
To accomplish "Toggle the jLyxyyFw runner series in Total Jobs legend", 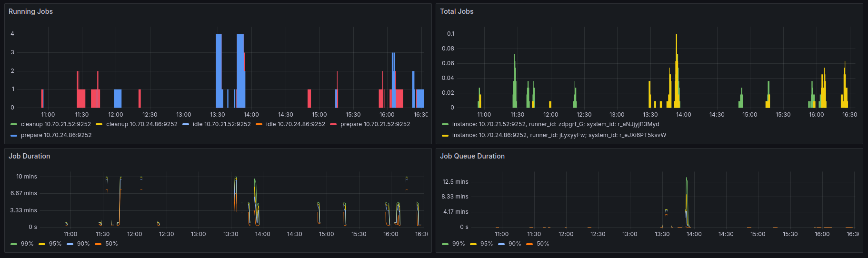I will pos(559,135).
